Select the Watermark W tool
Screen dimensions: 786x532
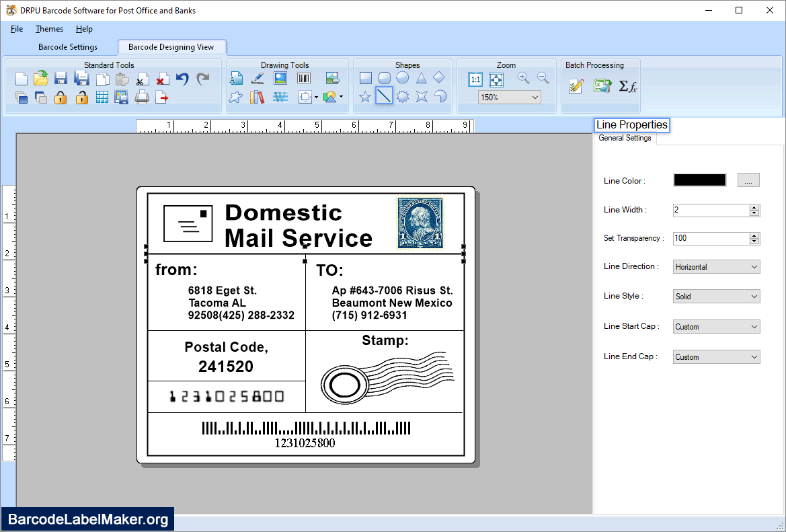[280, 97]
